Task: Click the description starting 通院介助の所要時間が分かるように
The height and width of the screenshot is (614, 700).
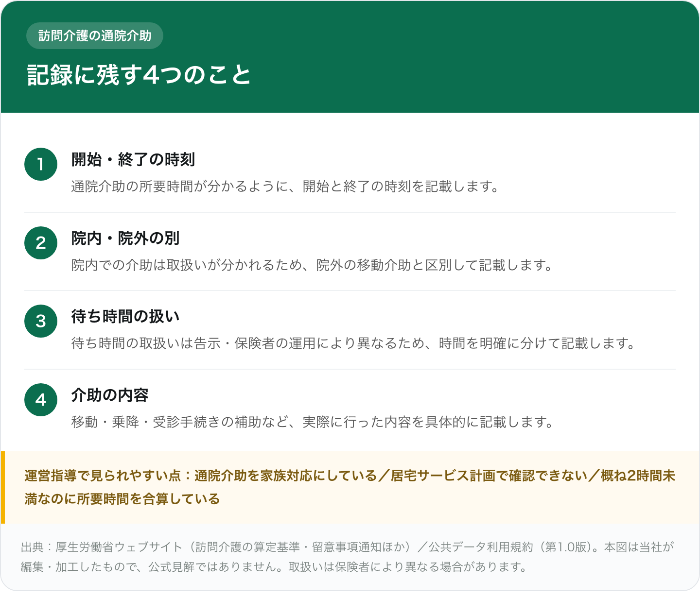Action: (x=285, y=187)
